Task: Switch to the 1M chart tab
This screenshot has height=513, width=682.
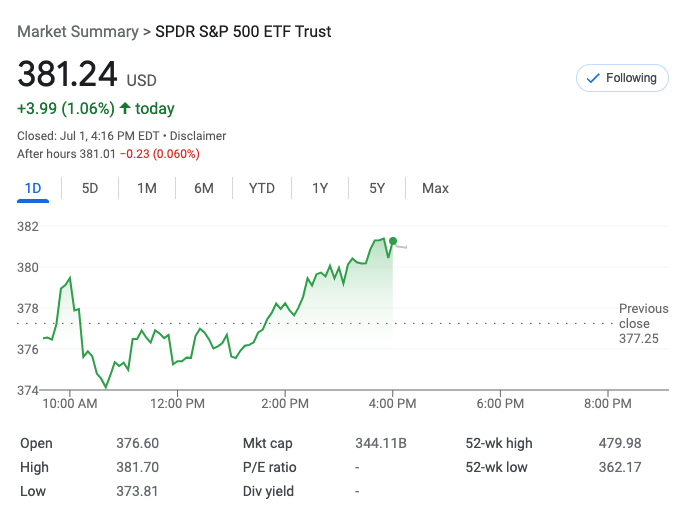Action: click(x=147, y=188)
